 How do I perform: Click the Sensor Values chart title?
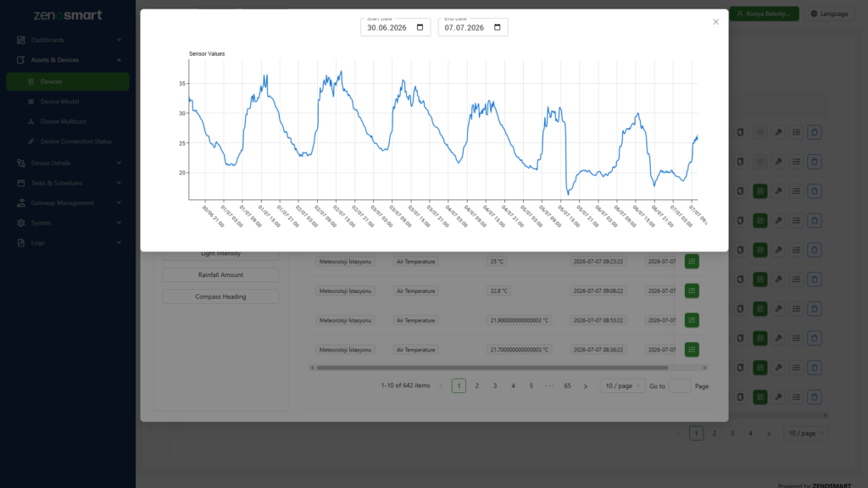tap(207, 53)
